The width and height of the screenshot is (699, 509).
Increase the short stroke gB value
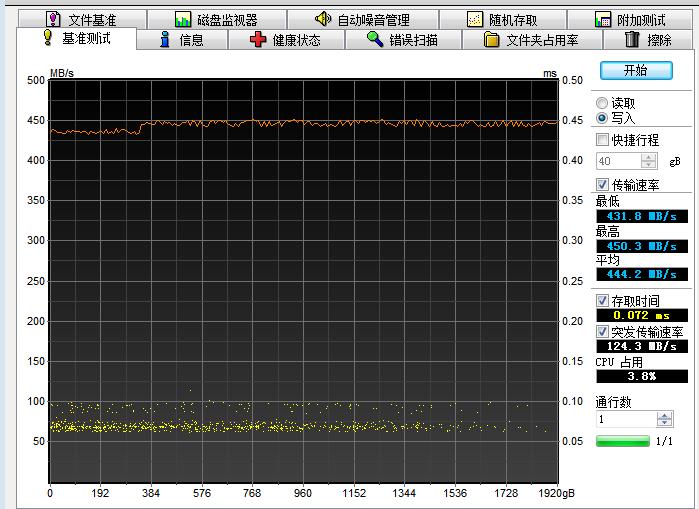649,157
